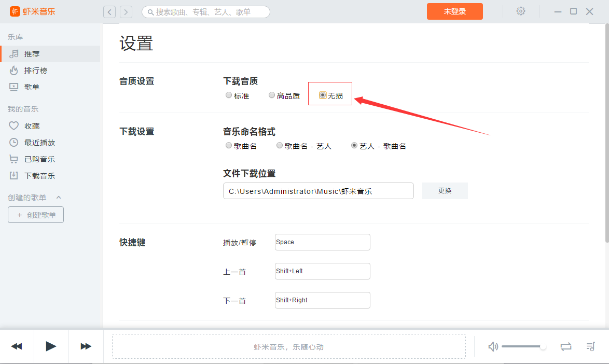
Task: Choose 歌曲名 - 艺人 naming format
Action: coord(279,146)
